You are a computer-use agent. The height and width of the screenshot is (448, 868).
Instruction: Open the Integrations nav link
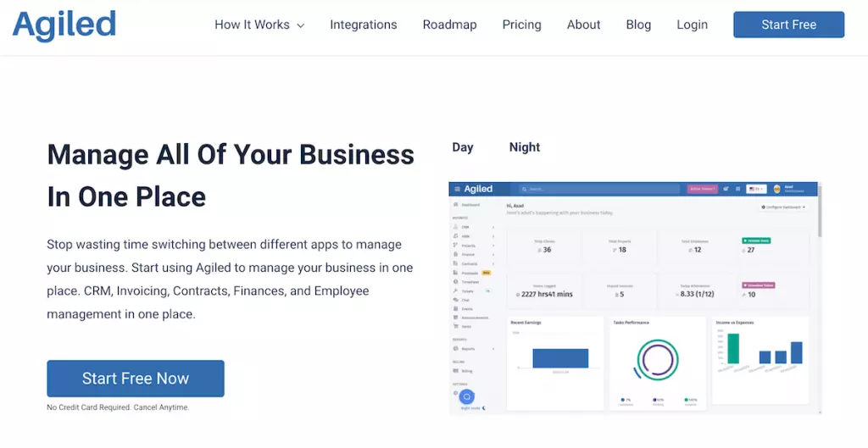pos(364,25)
